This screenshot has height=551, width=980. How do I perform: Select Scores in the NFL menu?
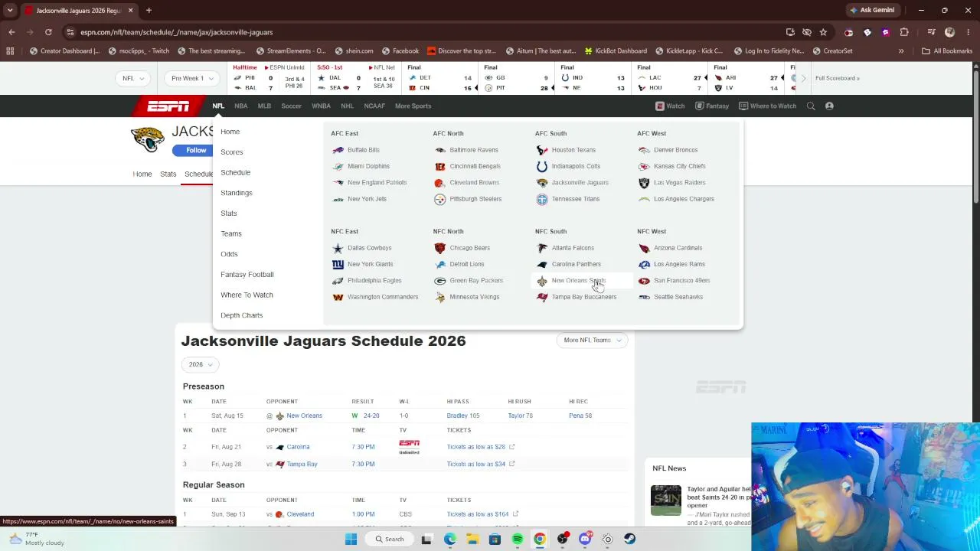pos(232,152)
